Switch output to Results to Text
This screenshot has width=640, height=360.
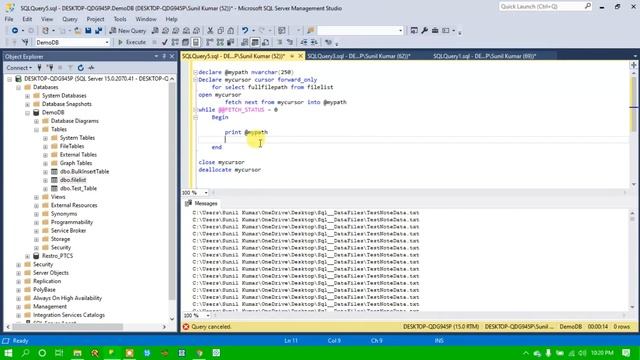[244, 42]
